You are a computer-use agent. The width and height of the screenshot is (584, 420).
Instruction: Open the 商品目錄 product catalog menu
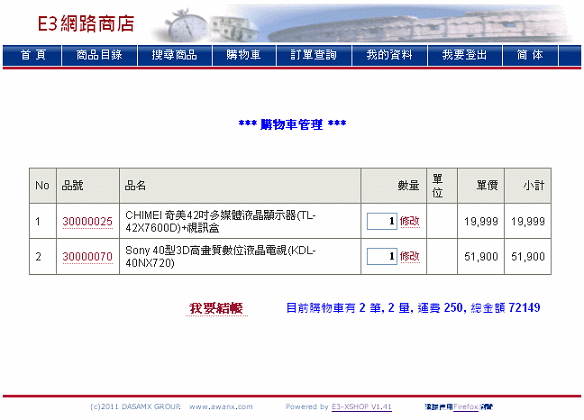click(x=99, y=55)
